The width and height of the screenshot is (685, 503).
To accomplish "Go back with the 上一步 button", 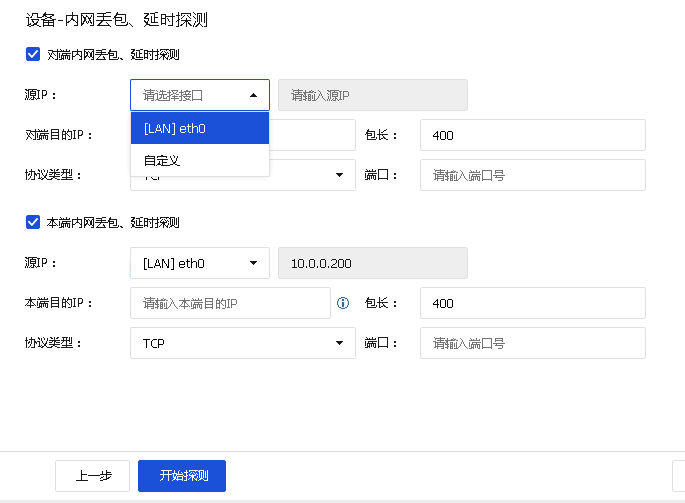I will click(92, 476).
